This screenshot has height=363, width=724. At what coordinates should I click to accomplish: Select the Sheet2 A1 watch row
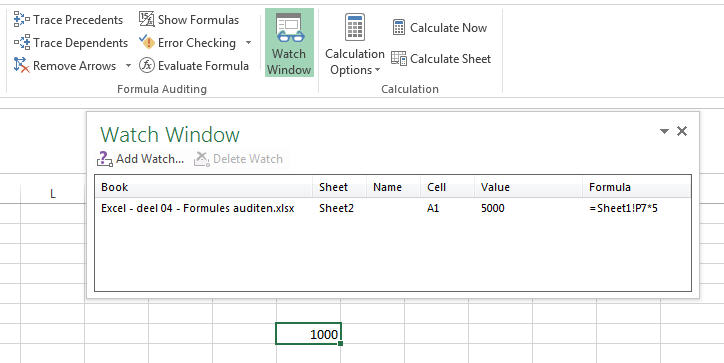[393, 208]
